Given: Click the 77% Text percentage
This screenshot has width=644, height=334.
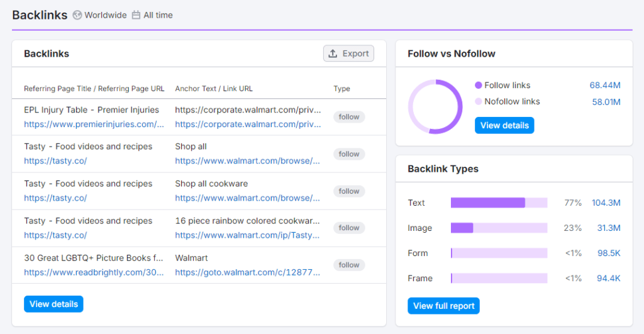Looking at the screenshot, I should (x=572, y=203).
